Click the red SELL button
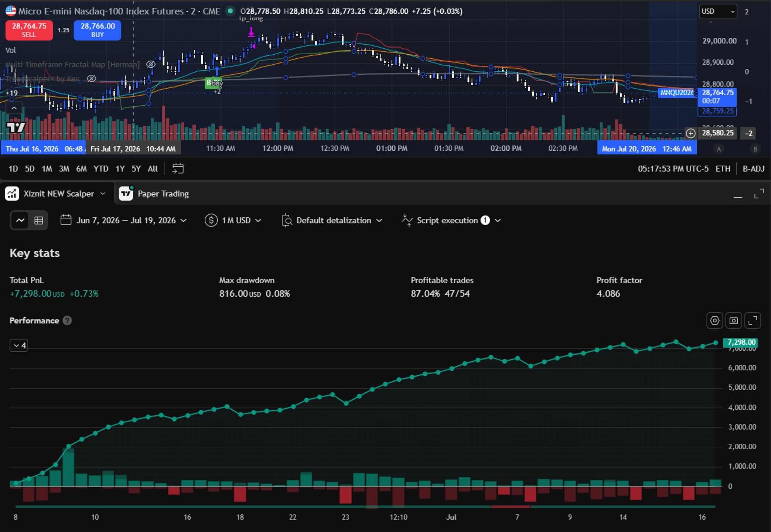 (29, 30)
